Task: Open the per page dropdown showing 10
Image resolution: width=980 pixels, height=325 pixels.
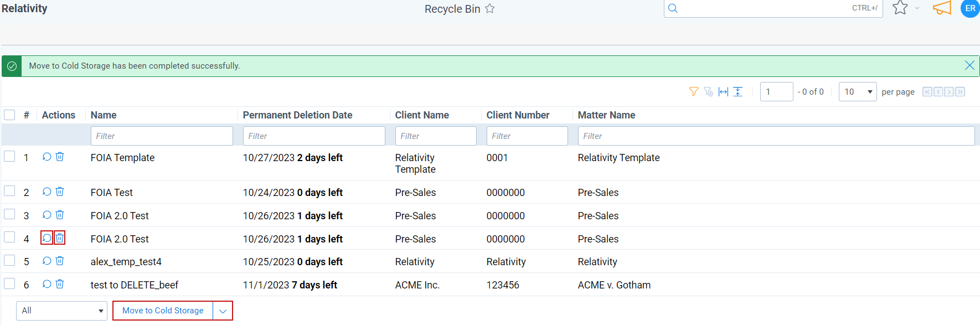Action: click(858, 92)
